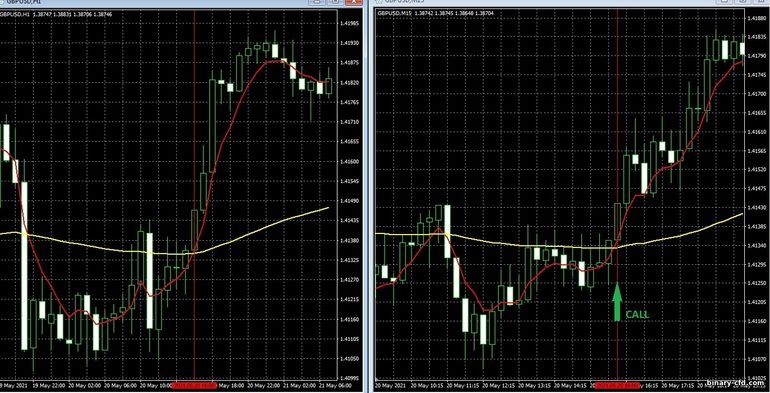Viewport: 770px width, 393px height.
Task: Click price label 1.41250 on M15 scale
Action: tap(757, 283)
